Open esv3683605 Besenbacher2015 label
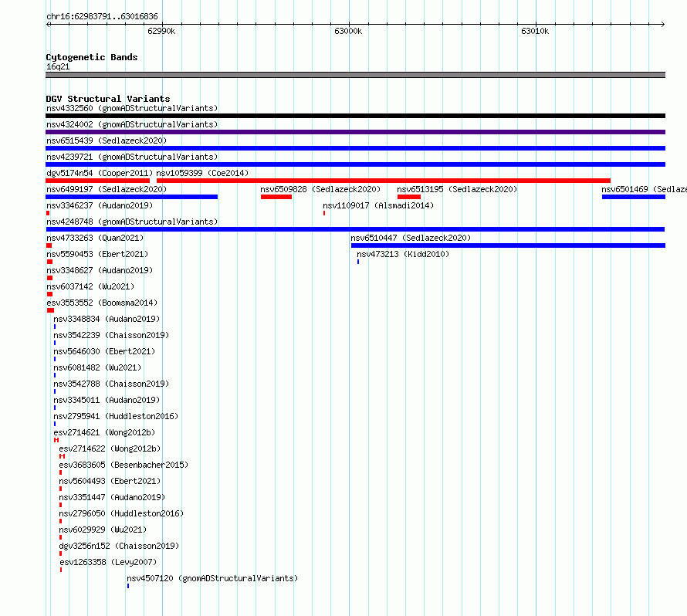 pos(124,465)
